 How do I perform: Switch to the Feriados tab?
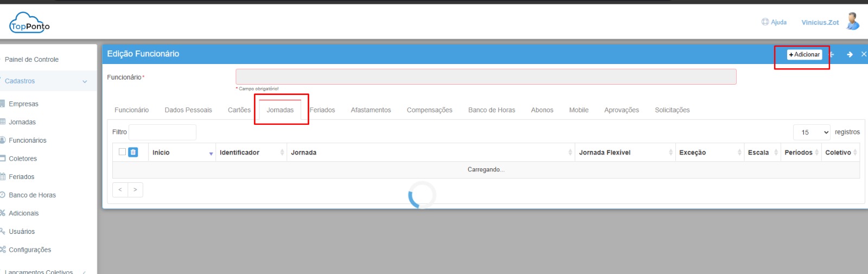322,110
